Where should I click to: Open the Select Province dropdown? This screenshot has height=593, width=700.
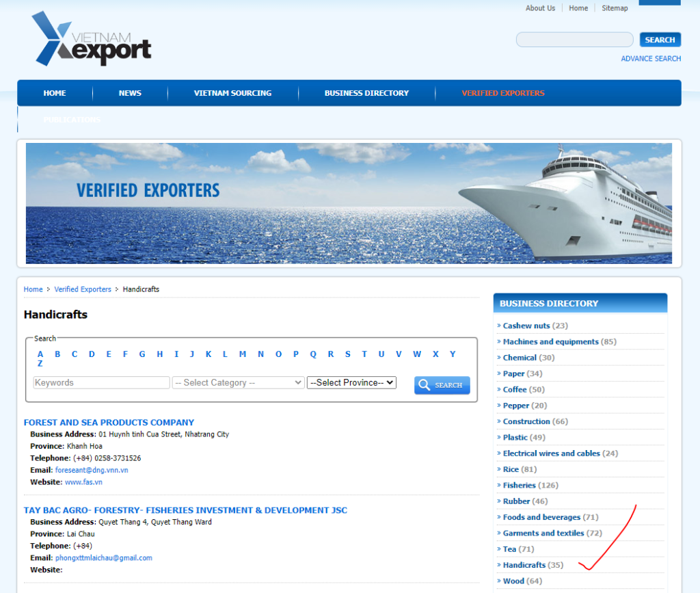click(351, 383)
